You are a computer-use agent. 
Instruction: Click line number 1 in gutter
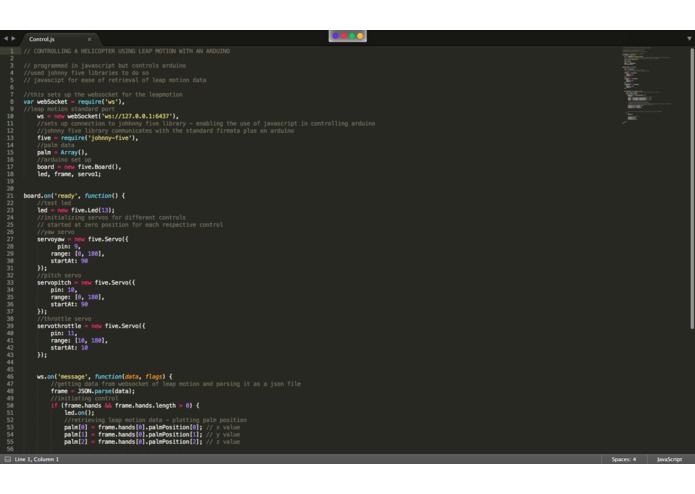coord(12,51)
